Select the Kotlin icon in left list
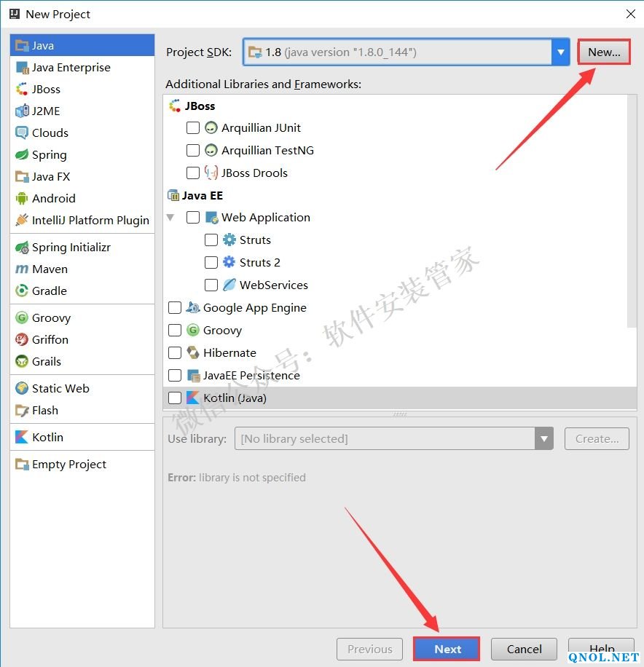 point(21,437)
